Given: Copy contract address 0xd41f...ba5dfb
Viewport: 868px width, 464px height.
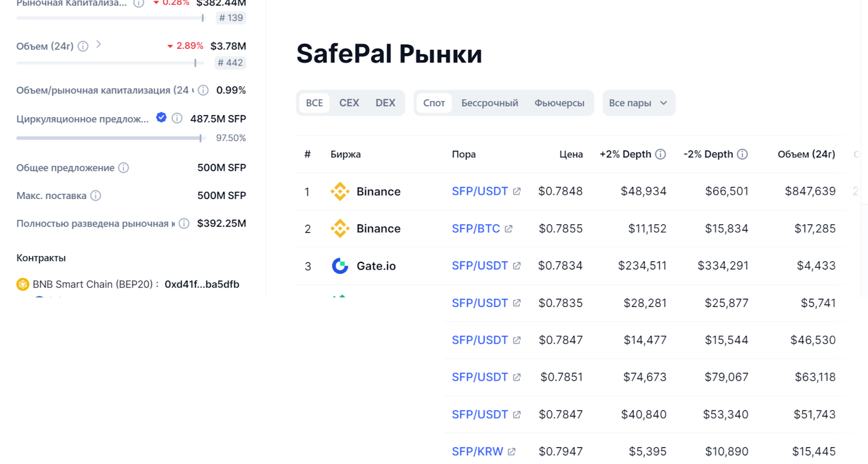Looking at the screenshot, I should point(202,284).
